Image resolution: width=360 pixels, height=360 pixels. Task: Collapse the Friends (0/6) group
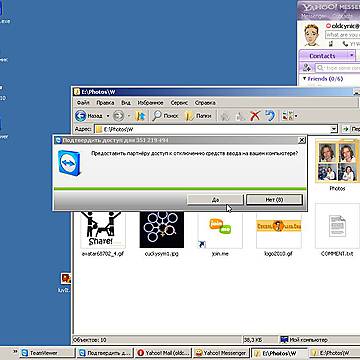(x=304, y=79)
